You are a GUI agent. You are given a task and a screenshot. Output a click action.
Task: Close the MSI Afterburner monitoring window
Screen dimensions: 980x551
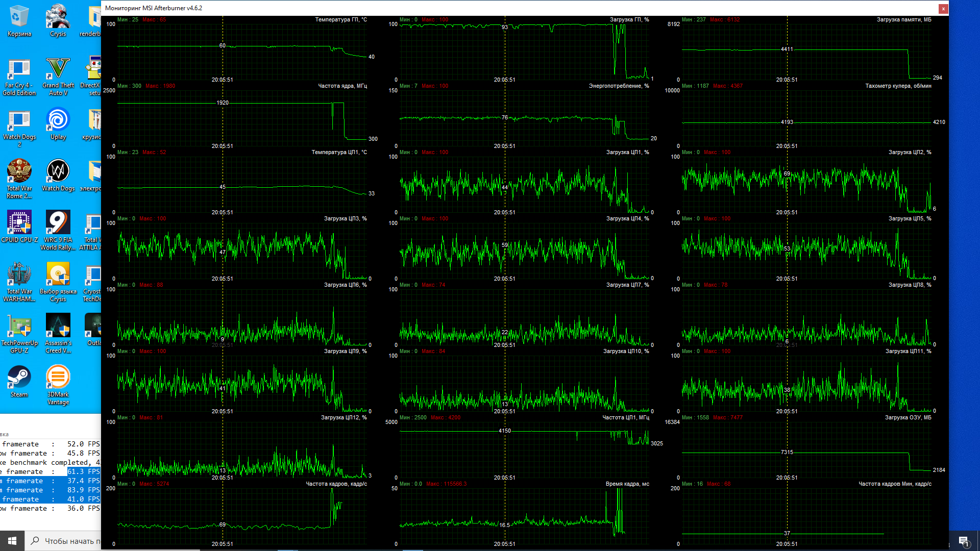(x=943, y=8)
